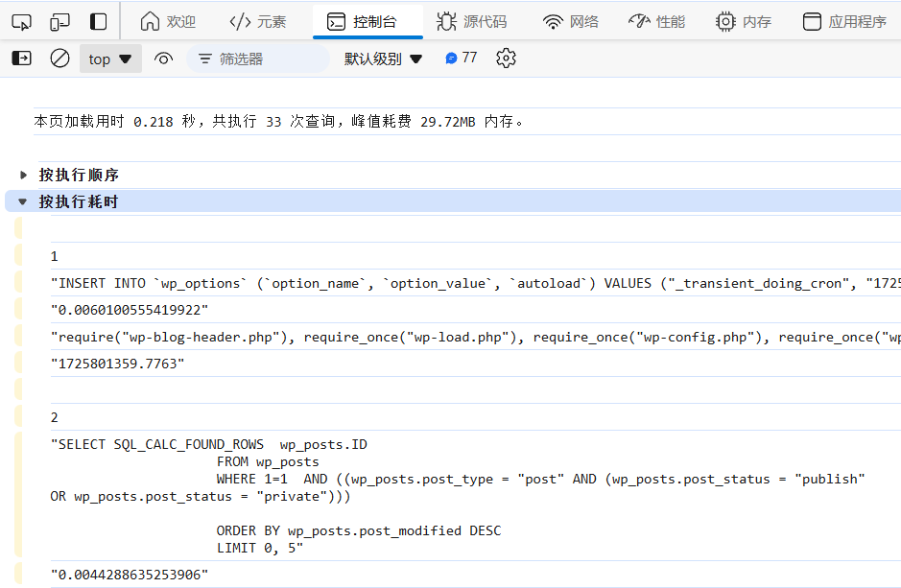Switch to the 欢迎 tab
901x588 pixels.
[168, 22]
